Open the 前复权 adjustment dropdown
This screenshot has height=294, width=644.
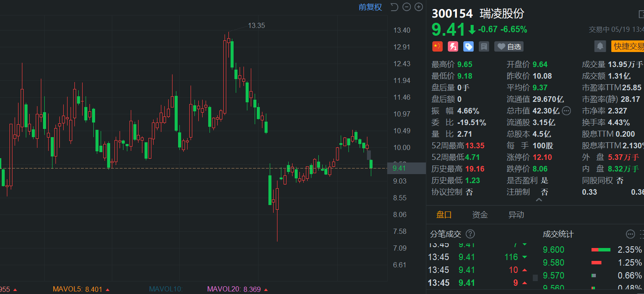pyautogui.click(x=370, y=7)
